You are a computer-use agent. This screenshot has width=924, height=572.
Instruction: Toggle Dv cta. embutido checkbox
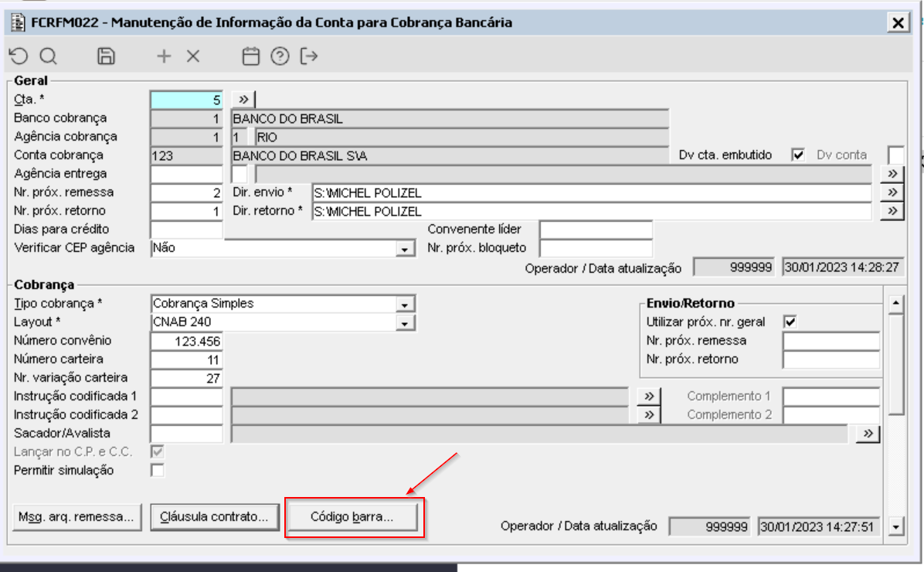coord(798,155)
